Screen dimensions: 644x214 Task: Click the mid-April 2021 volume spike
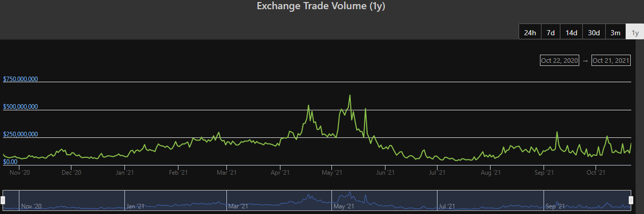pyautogui.click(x=308, y=105)
